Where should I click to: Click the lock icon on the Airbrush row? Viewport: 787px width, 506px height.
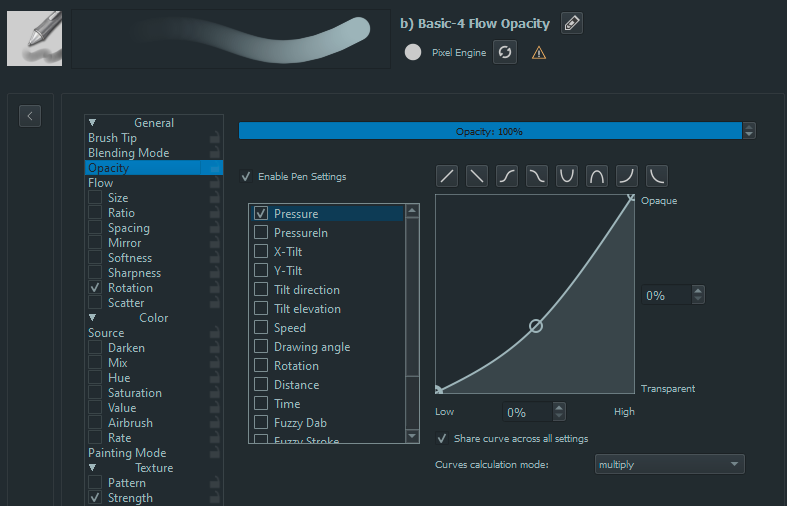click(215, 423)
